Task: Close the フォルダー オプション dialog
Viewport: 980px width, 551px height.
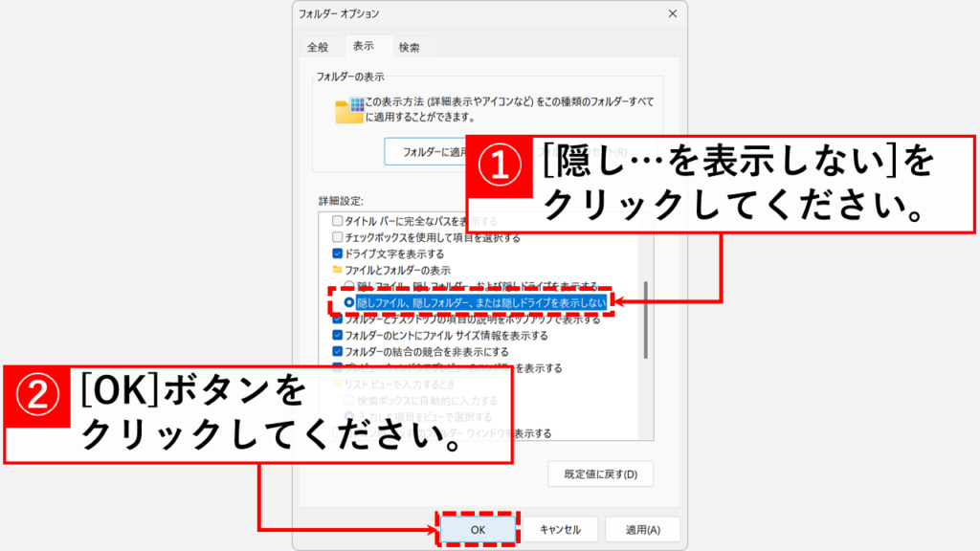Action: (673, 13)
